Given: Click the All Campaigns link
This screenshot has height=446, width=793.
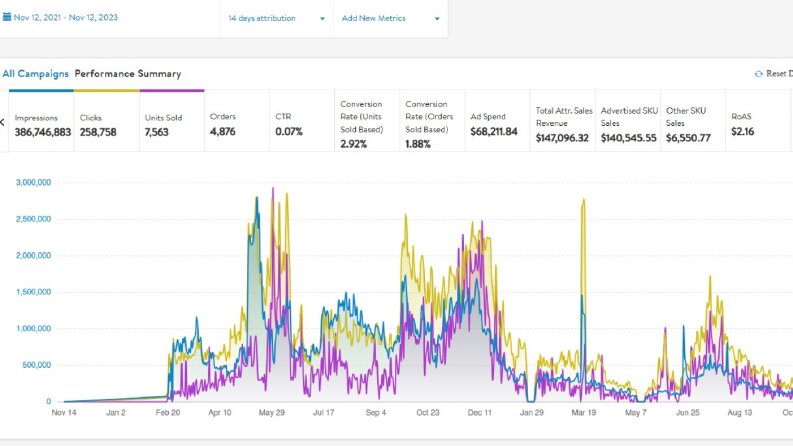Looking at the screenshot, I should click(35, 74).
